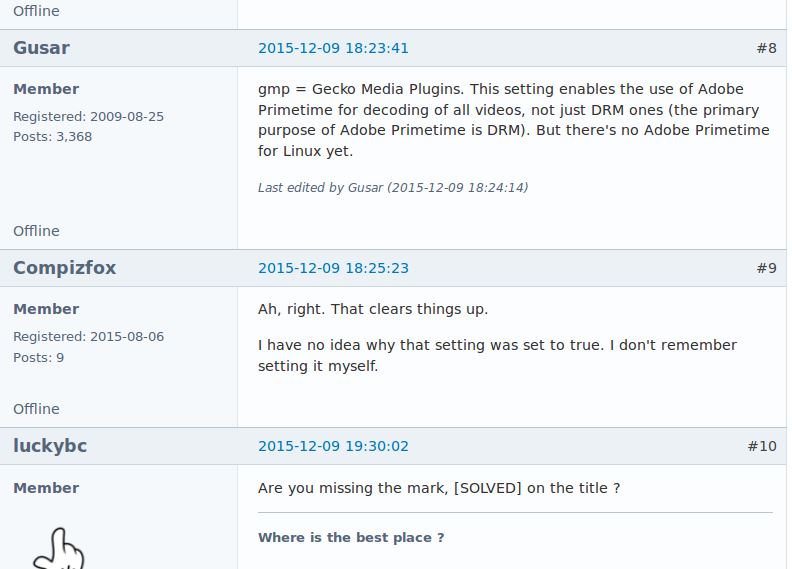This screenshot has width=792, height=569.
Task: Click Gusar's post about Gecko Media Plugins
Action: point(514,120)
